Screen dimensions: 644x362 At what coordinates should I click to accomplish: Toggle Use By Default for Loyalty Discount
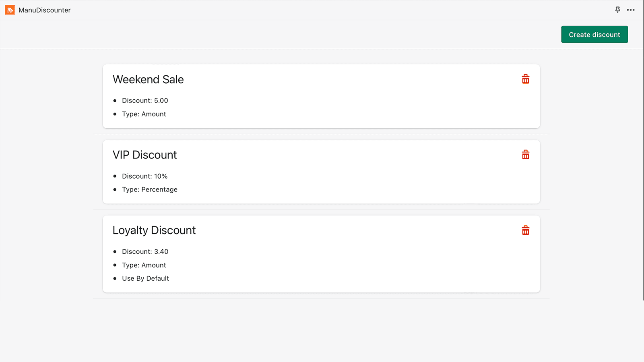(x=145, y=278)
